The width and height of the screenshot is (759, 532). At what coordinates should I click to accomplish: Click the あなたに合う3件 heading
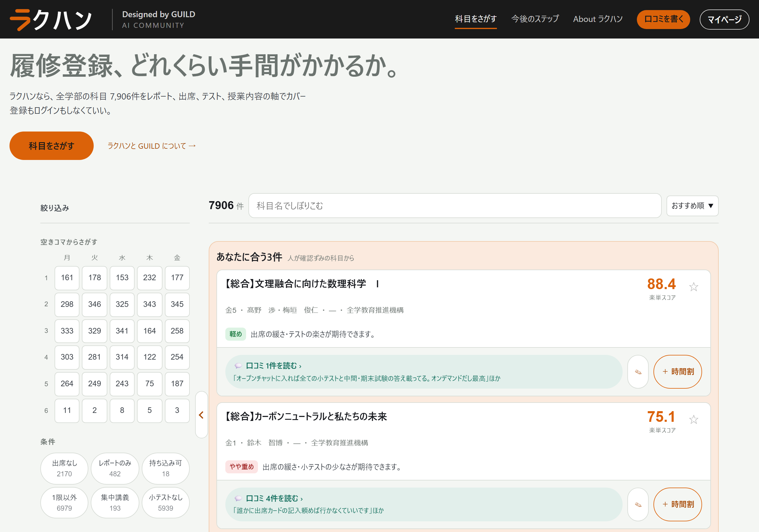click(249, 257)
